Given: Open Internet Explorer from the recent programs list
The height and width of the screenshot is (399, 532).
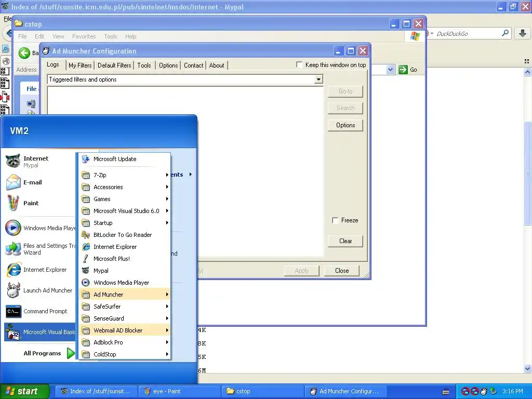Looking at the screenshot, I should [39, 270].
